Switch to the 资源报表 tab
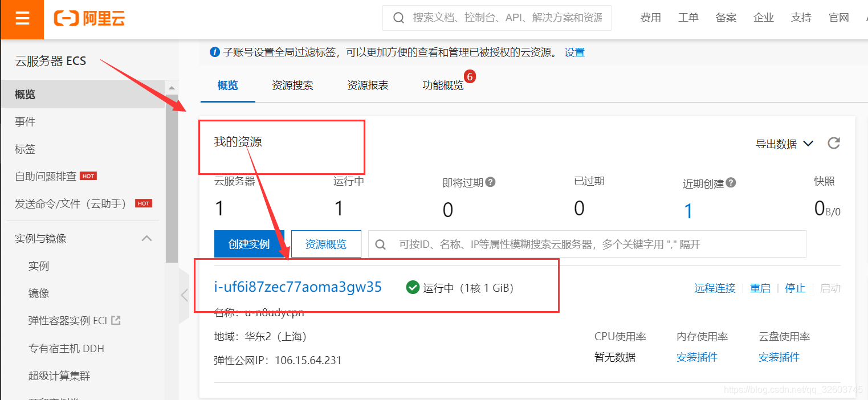Image resolution: width=868 pixels, height=400 pixels. pos(368,85)
